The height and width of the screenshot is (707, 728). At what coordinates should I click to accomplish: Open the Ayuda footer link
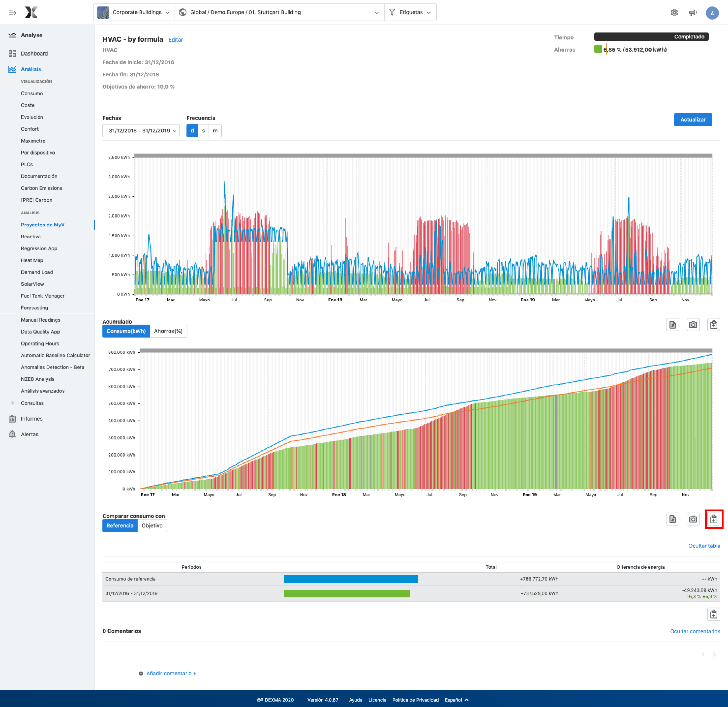(x=355, y=700)
